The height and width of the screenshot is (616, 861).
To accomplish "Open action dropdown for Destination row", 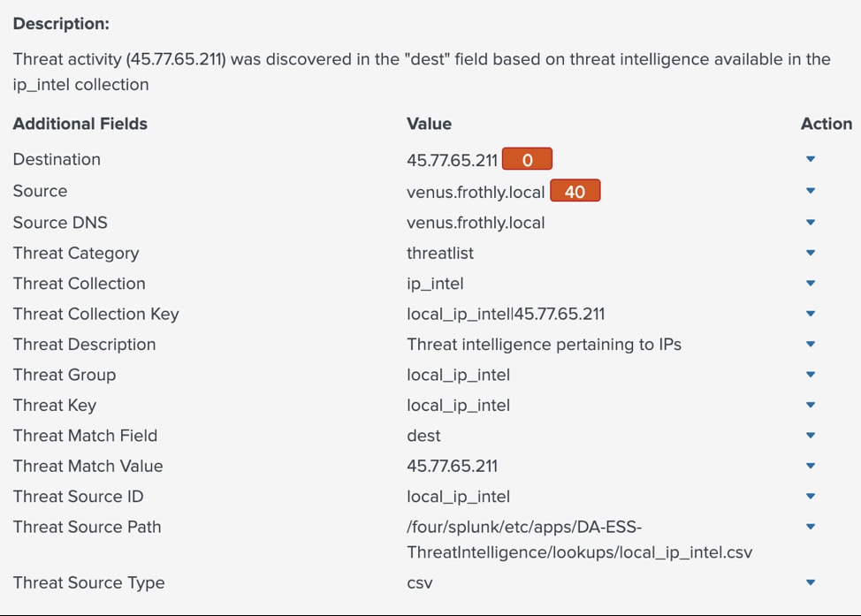I will pos(811,159).
